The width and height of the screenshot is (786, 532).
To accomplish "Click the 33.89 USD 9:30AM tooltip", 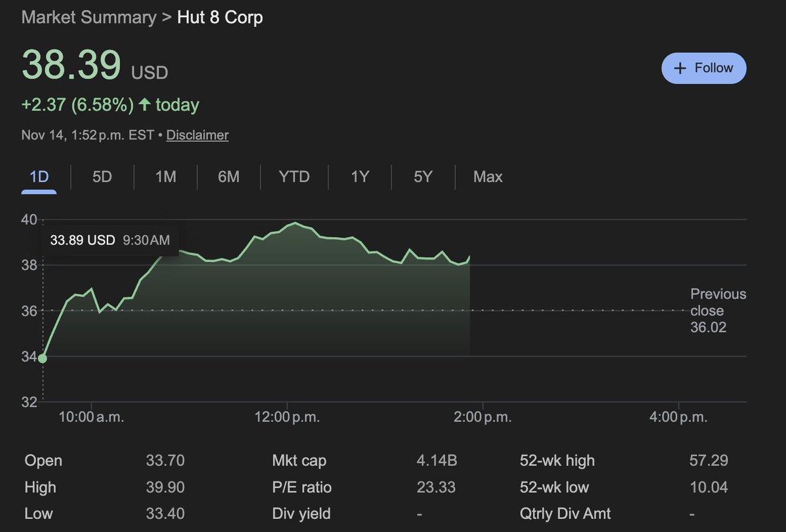I will [x=109, y=240].
